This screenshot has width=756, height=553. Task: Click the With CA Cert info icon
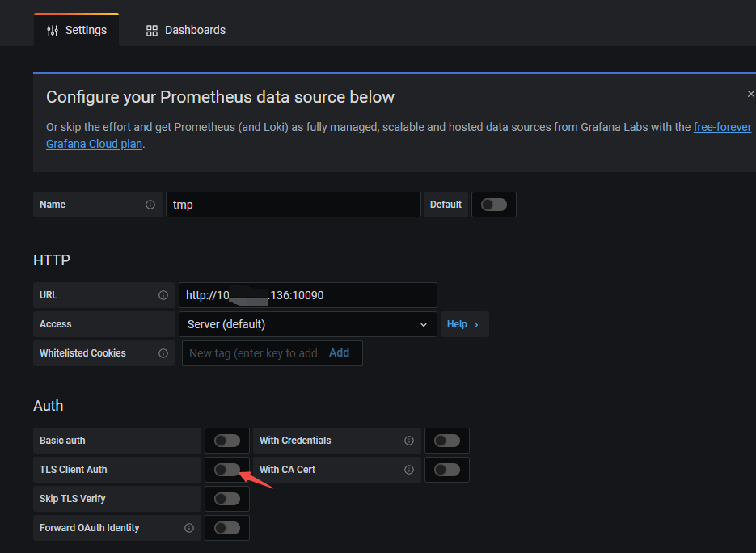pos(409,470)
